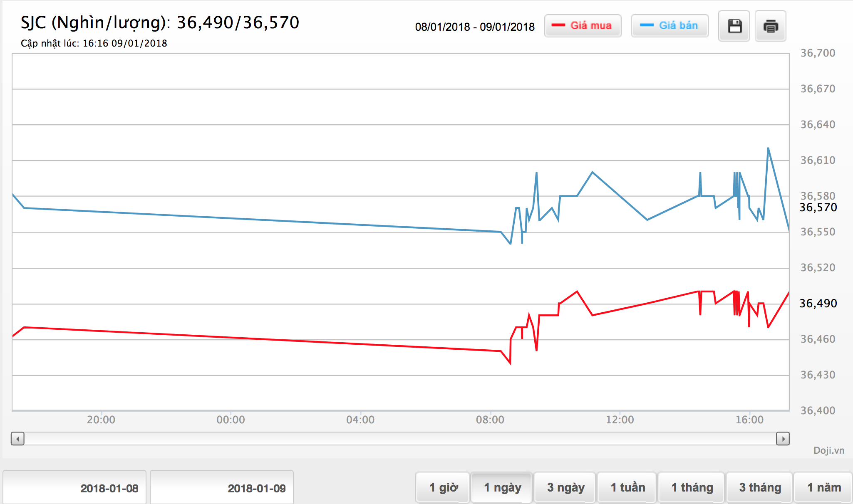Click the 36,550 axis label
The image size is (853, 504).
[818, 232]
